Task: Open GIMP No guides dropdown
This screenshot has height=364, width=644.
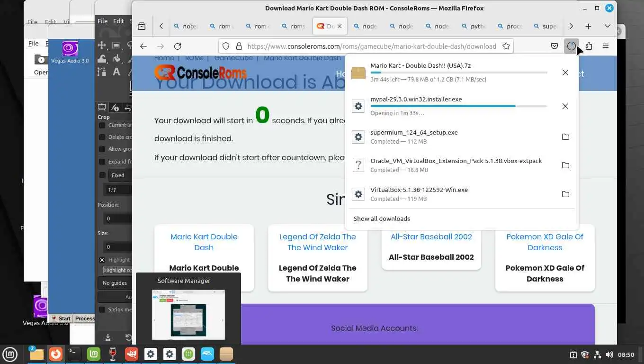Action: [x=115, y=283]
